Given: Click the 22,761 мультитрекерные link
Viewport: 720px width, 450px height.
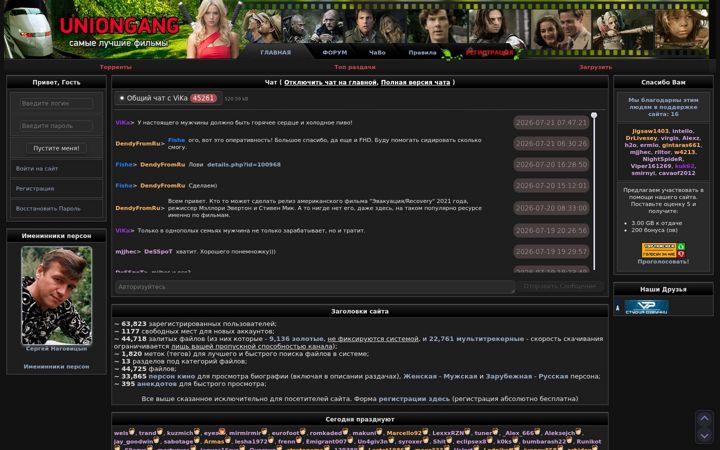Looking at the screenshot, I should coord(476,338).
